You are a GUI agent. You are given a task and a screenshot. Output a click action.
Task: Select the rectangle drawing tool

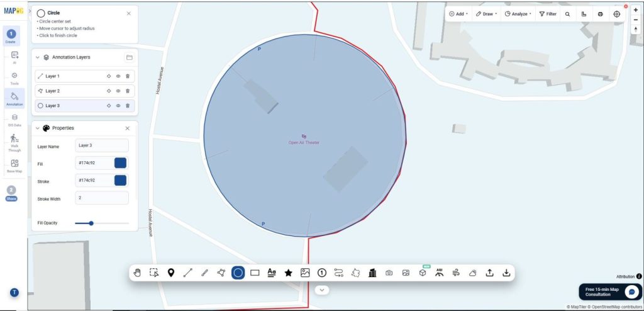coord(255,273)
